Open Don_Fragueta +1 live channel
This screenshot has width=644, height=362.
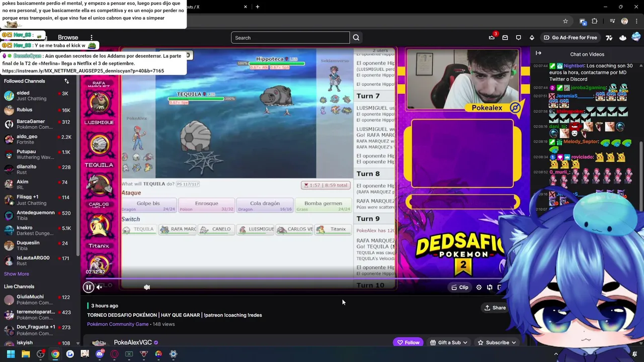[39, 330]
